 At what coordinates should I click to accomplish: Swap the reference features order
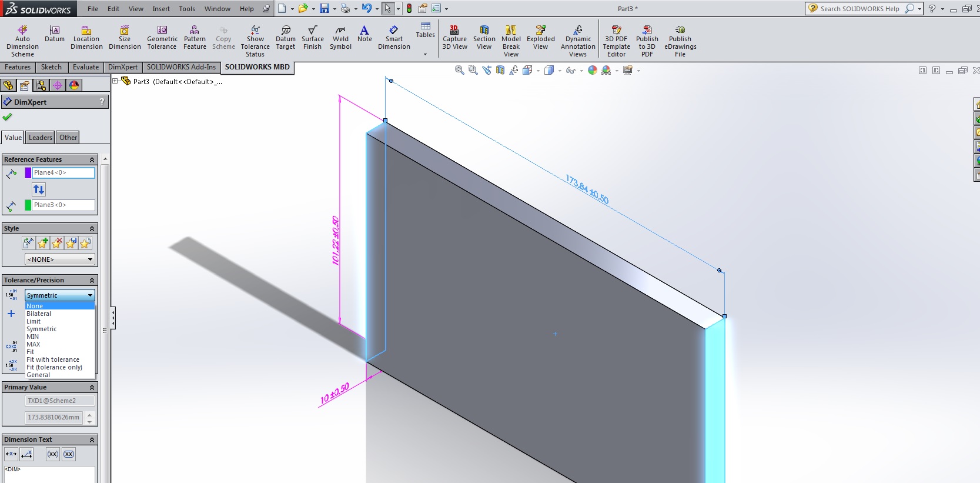point(39,189)
